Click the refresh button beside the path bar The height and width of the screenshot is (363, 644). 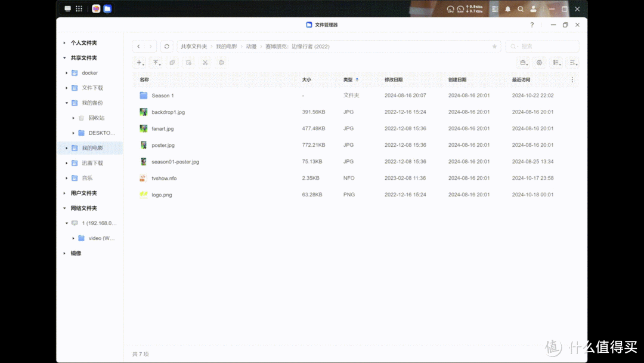167,47
